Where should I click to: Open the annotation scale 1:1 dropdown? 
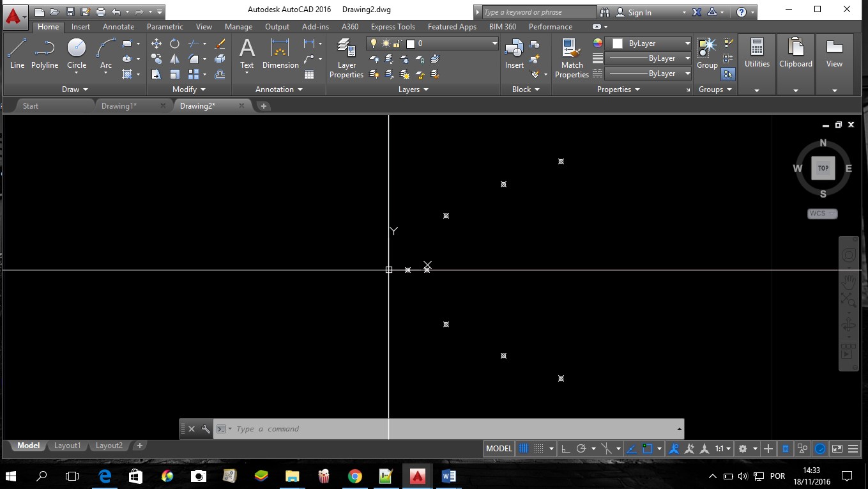[723, 449]
